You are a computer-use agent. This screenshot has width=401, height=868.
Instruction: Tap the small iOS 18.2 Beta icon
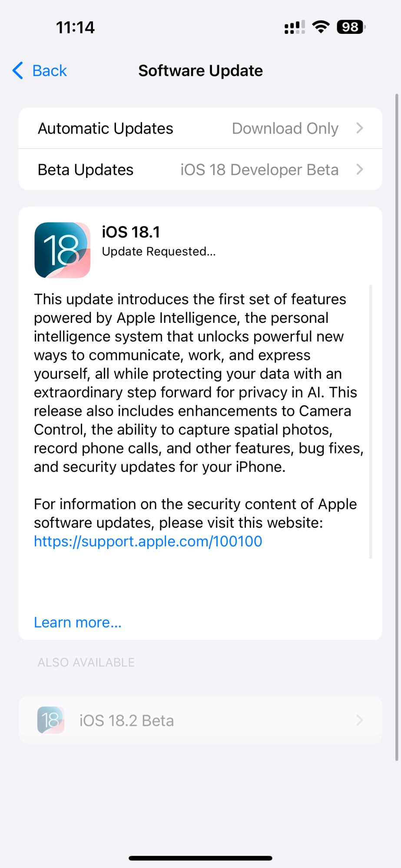tap(51, 720)
